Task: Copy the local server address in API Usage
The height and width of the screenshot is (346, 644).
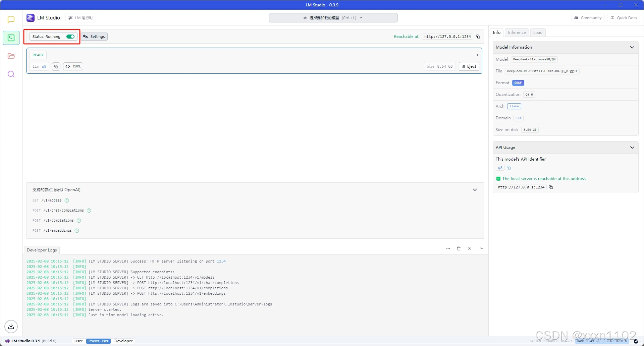Action: 551,187
